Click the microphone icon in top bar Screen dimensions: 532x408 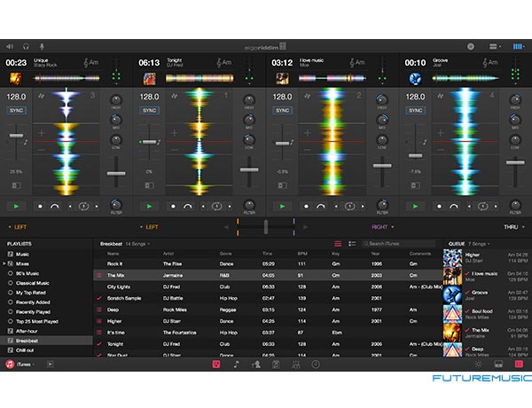pos(42,46)
